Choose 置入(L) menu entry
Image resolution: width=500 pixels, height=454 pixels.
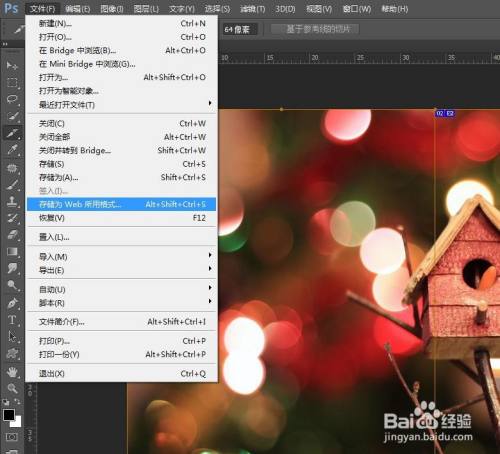[x=122, y=237]
